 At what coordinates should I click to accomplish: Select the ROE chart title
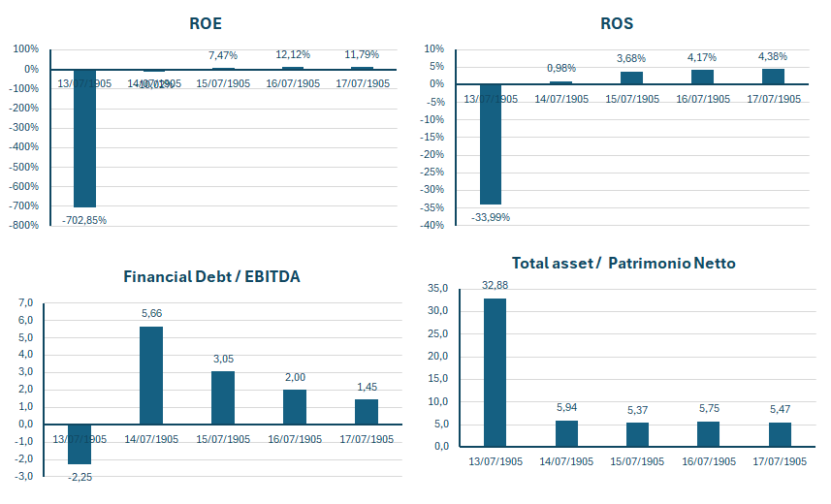point(206,23)
